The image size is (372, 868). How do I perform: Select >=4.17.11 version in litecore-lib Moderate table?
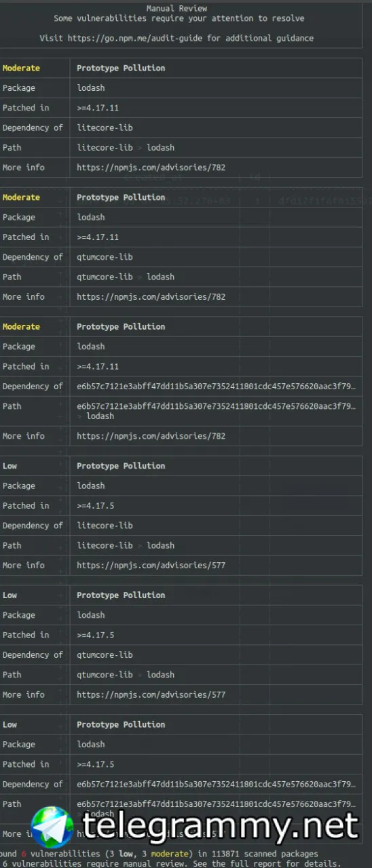point(98,108)
